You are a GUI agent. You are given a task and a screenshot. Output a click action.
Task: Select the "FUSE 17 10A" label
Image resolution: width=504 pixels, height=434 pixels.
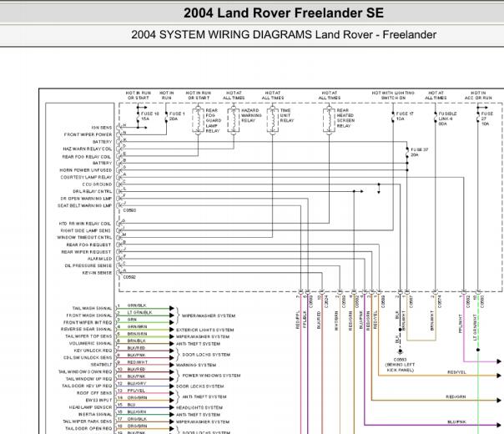405,116
